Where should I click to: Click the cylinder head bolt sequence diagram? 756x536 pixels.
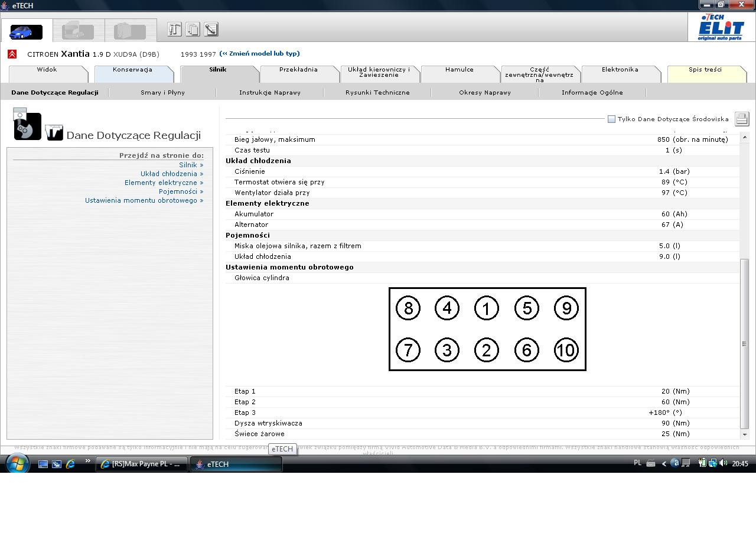tap(487, 329)
